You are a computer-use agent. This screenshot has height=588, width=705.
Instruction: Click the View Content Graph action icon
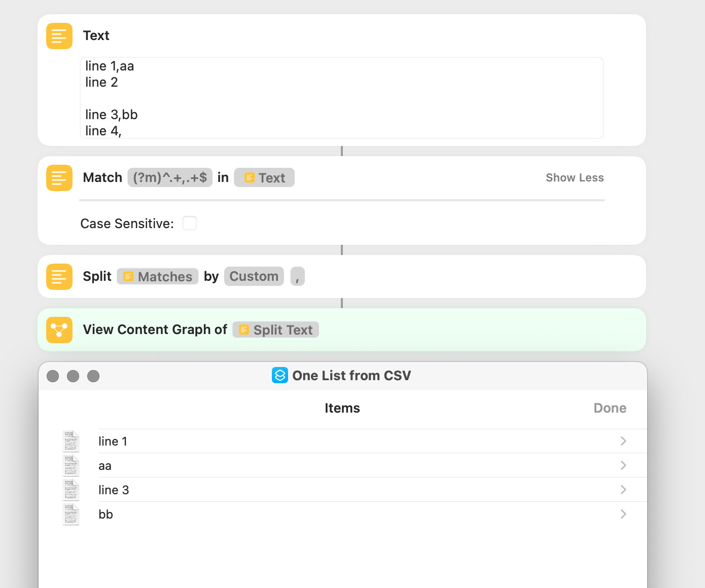[59, 330]
